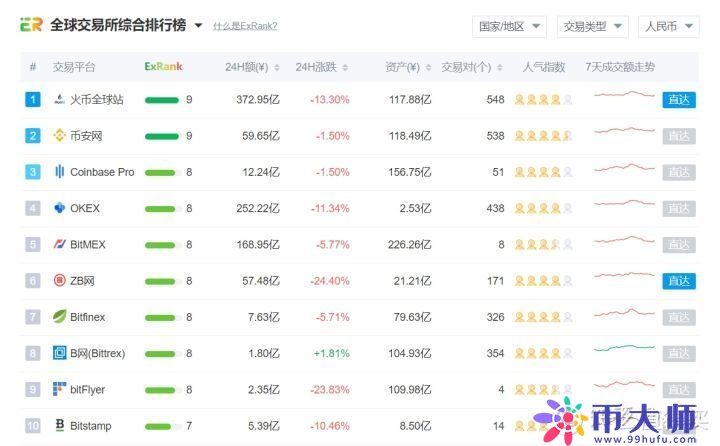Click 直达 button for 火币全球站
The width and height of the screenshot is (720, 446).
[678, 100]
